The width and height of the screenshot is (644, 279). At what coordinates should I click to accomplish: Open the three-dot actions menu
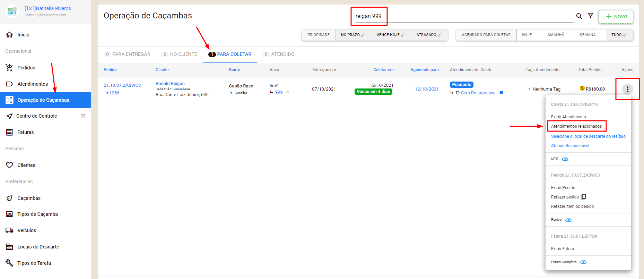(x=627, y=89)
